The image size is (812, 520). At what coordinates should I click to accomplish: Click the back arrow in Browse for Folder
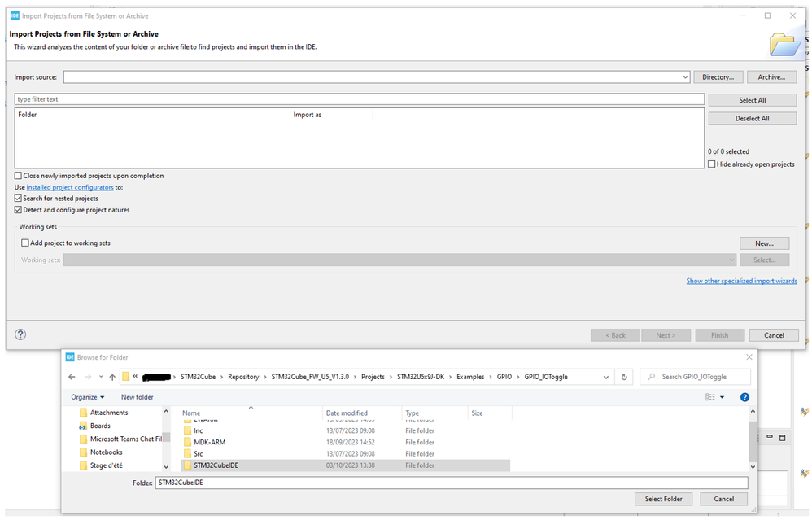point(72,377)
